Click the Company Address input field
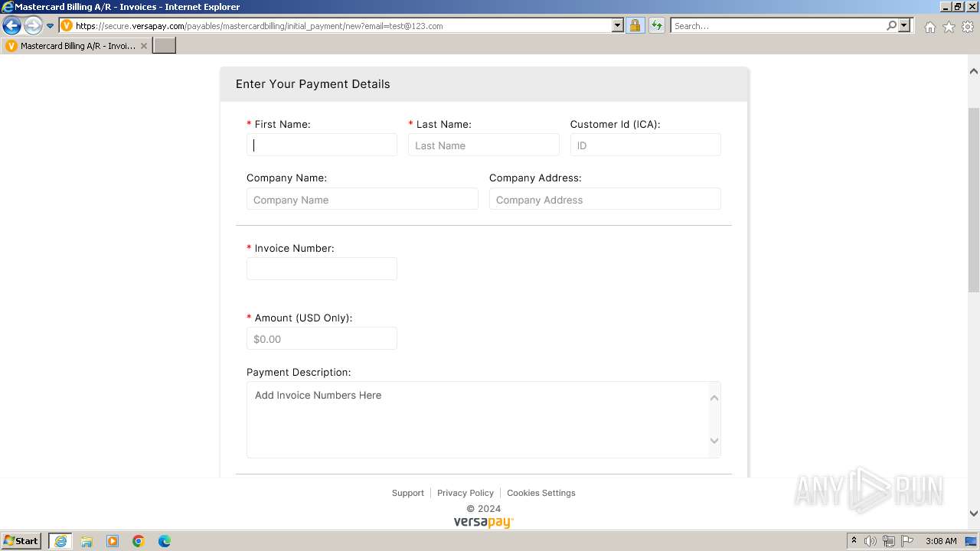Viewport: 980px width, 551px height. point(605,200)
